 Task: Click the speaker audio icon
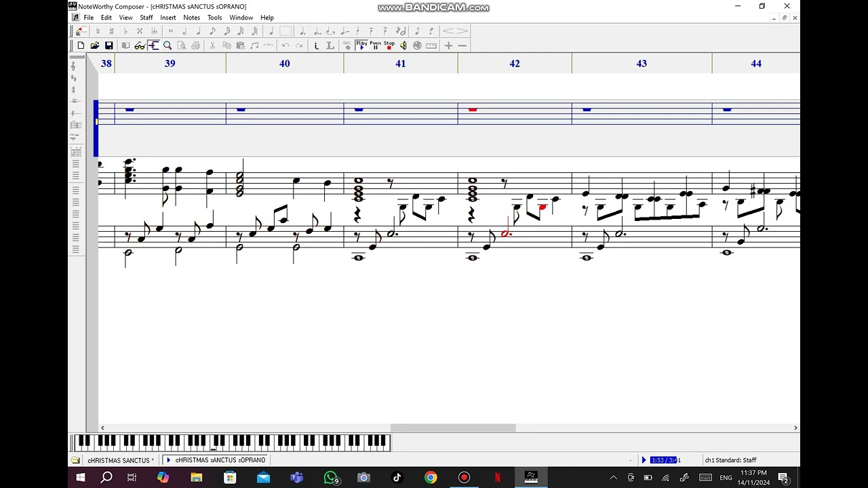pos(403,45)
